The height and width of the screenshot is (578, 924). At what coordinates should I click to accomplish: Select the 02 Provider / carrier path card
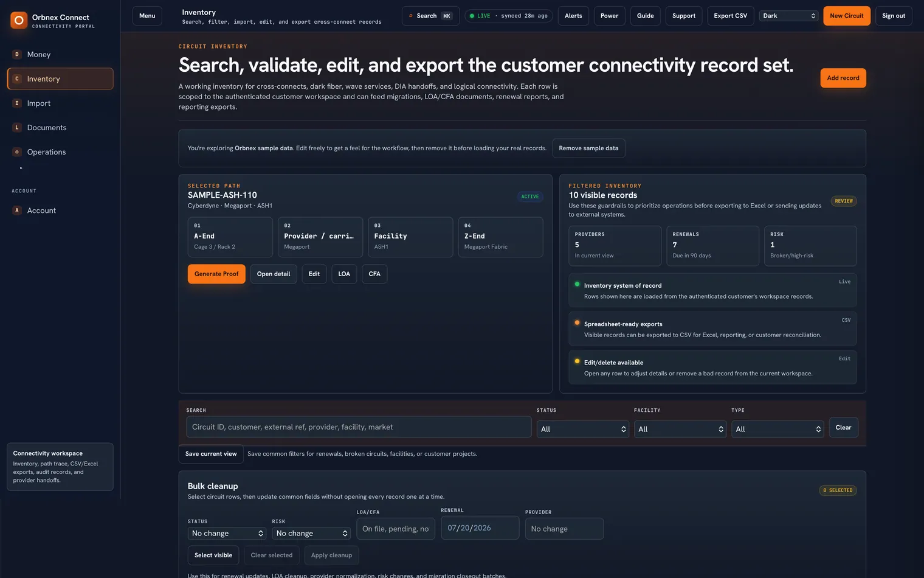(320, 237)
